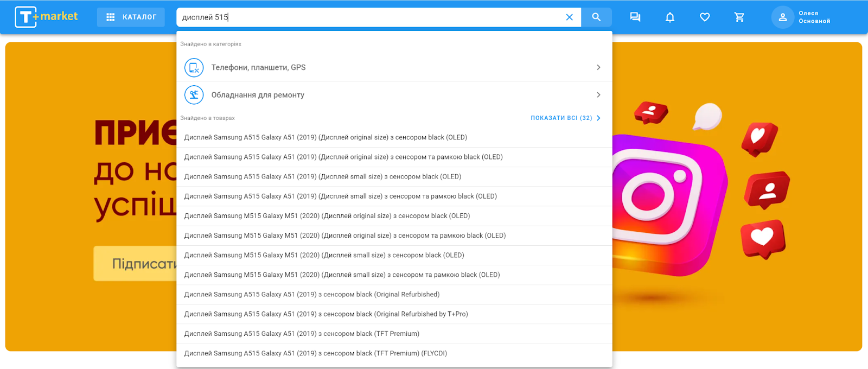Select M515 original size з сенсором black (OLED)
Screen dimensions: 868x369
point(394,216)
